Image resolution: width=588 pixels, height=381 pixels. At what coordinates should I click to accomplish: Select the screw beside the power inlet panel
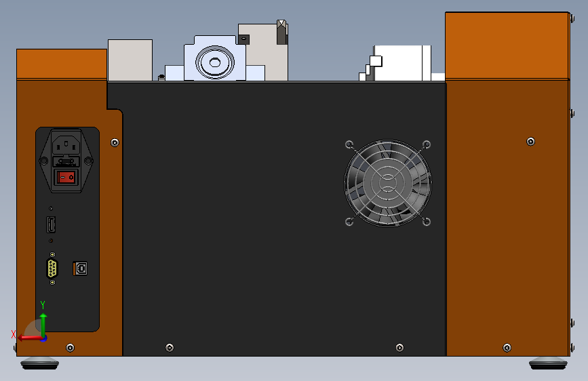[115, 142]
